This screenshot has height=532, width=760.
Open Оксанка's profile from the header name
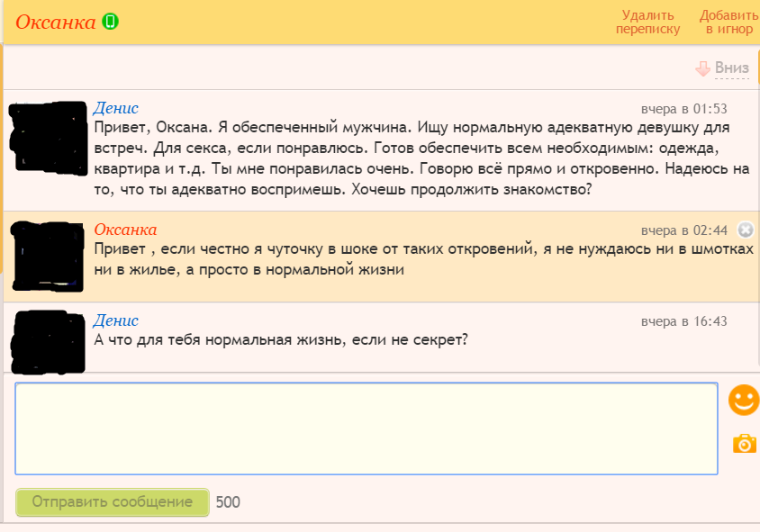56,23
